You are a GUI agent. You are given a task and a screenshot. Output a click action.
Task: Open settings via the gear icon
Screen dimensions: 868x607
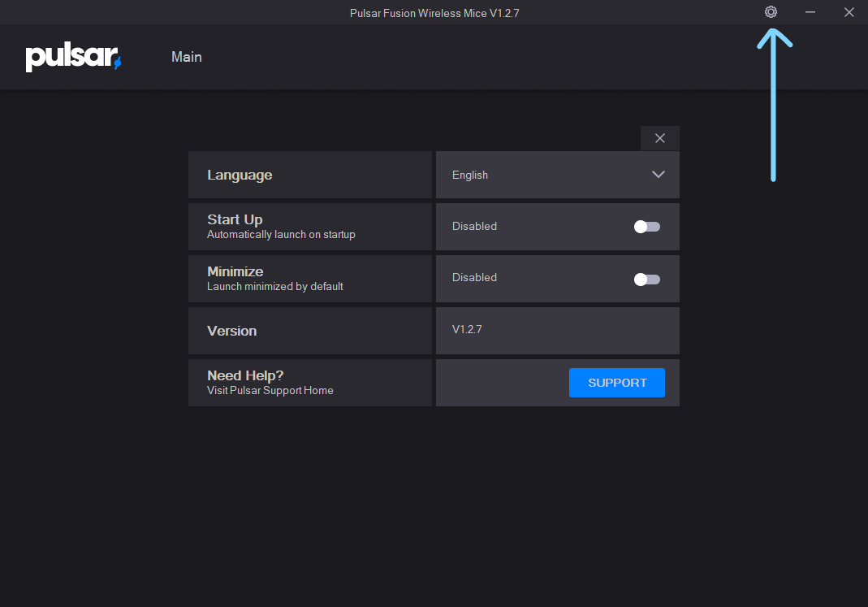(771, 12)
